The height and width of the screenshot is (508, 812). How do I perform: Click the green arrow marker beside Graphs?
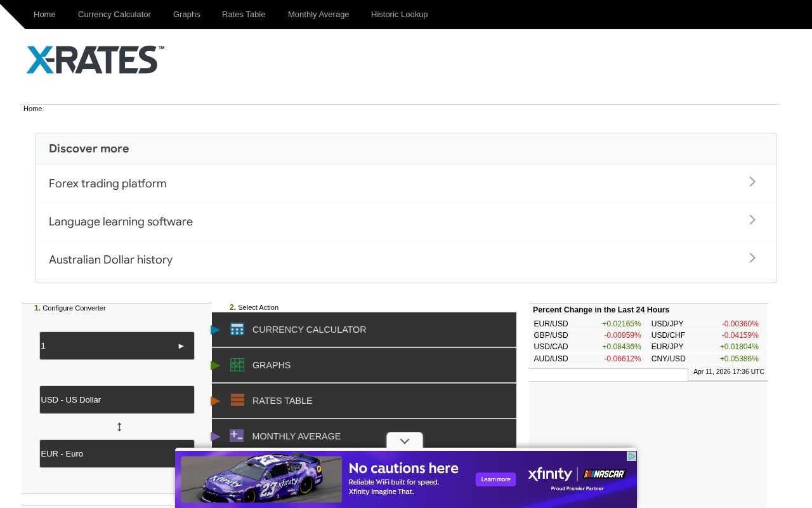pos(216,365)
